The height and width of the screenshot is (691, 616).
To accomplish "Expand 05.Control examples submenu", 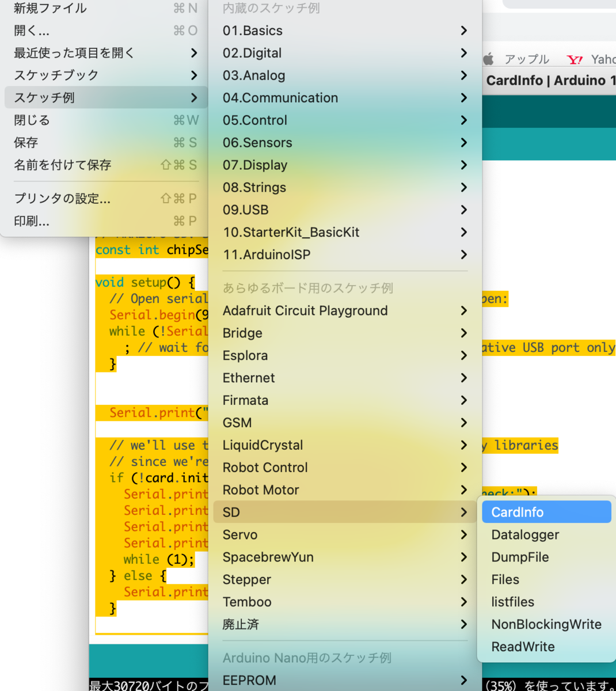I will coord(345,120).
